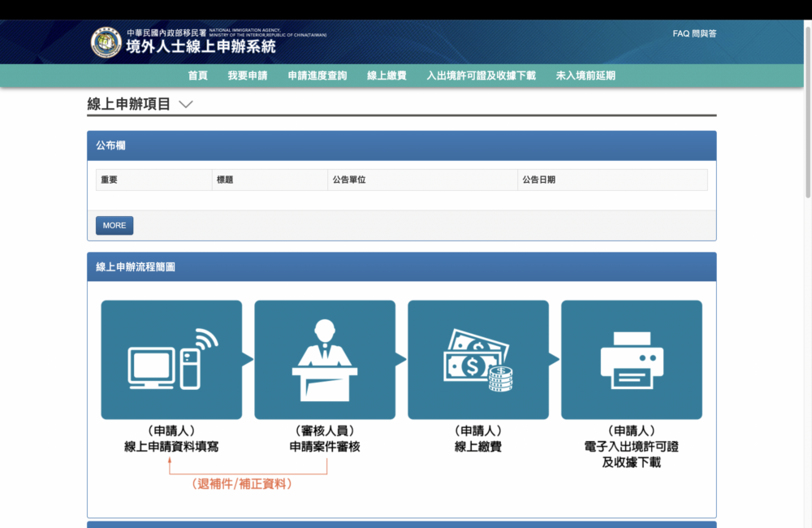This screenshot has height=528, width=812.
Task: Open the 首頁 navigation menu item
Action: (x=198, y=75)
